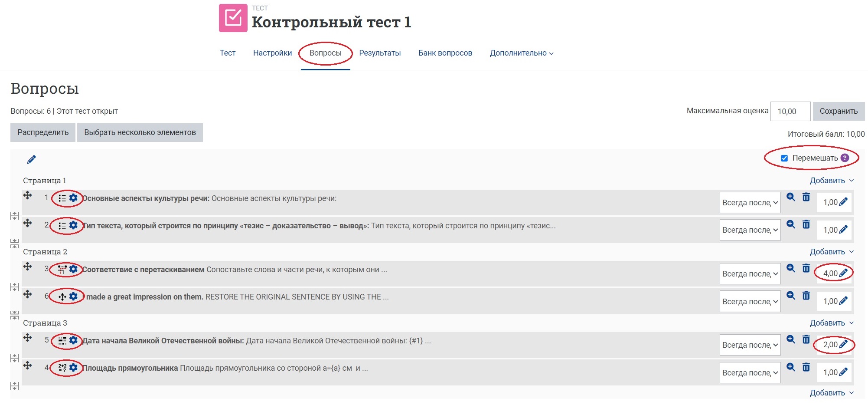
Task: Edit the section heading pencil icon
Action: pyautogui.click(x=31, y=160)
